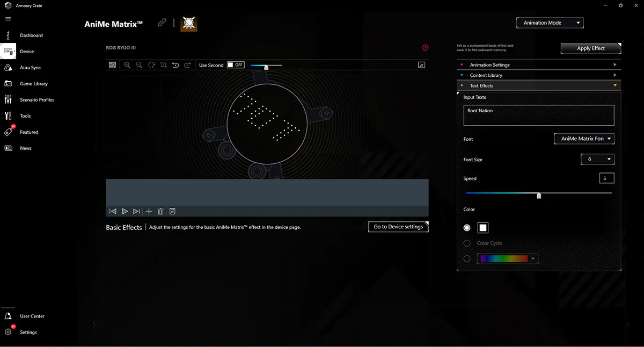Jump to the previous frame
The width and height of the screenshot is (644, 347).
[113, 212]
